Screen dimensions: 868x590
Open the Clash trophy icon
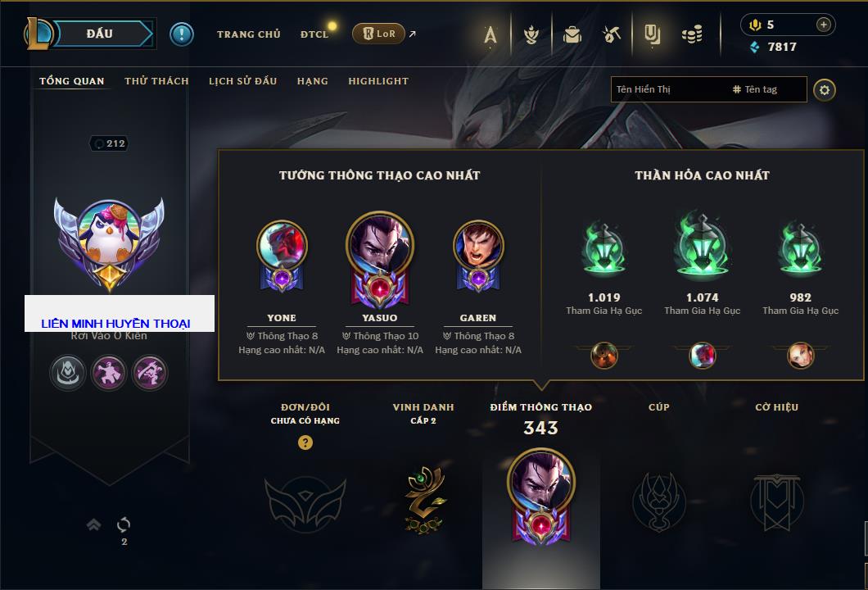pyautogui.click(x=531, y=35)
